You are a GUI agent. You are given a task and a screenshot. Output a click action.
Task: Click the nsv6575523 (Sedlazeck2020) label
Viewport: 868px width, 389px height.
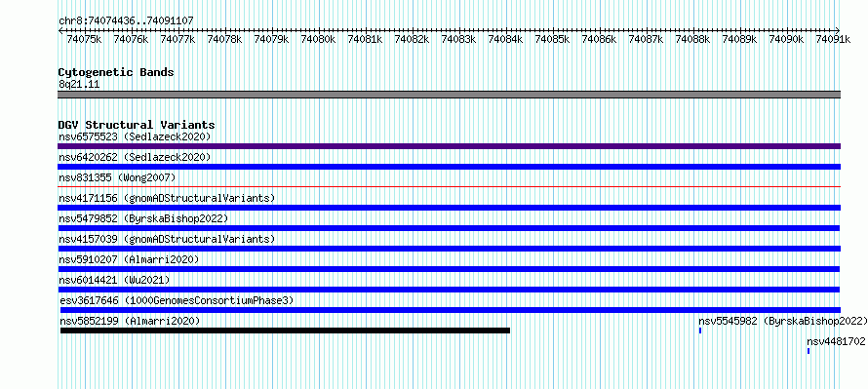coord(135,136)
